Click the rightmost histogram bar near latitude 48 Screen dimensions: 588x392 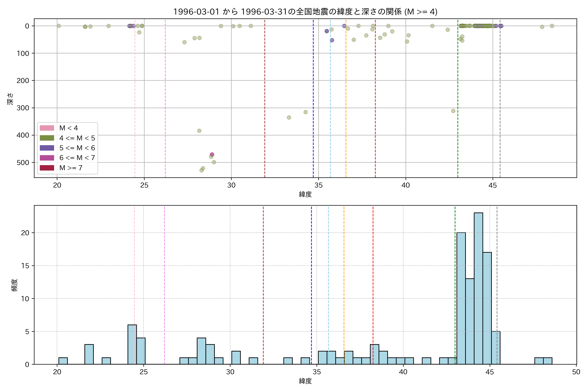547,361
